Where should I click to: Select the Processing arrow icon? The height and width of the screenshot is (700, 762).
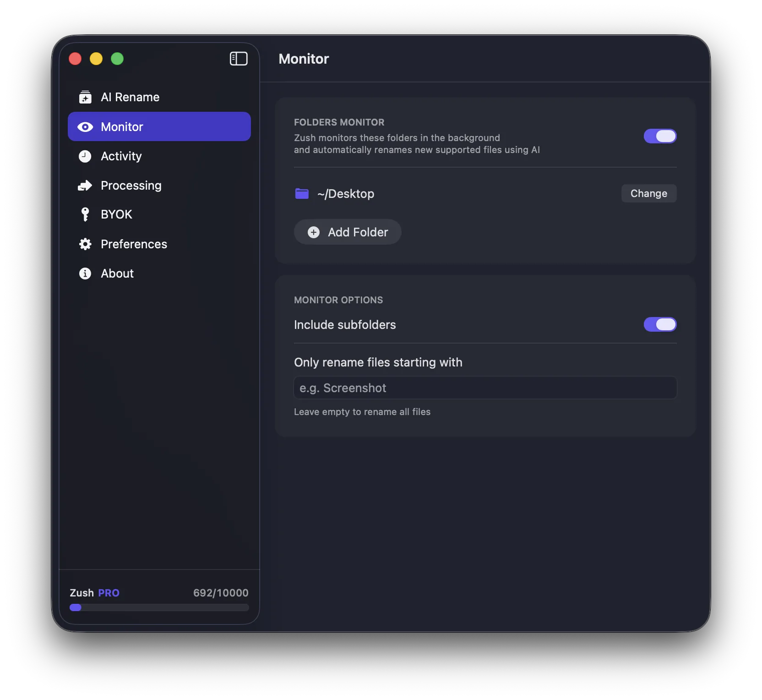tap(85, 186)
